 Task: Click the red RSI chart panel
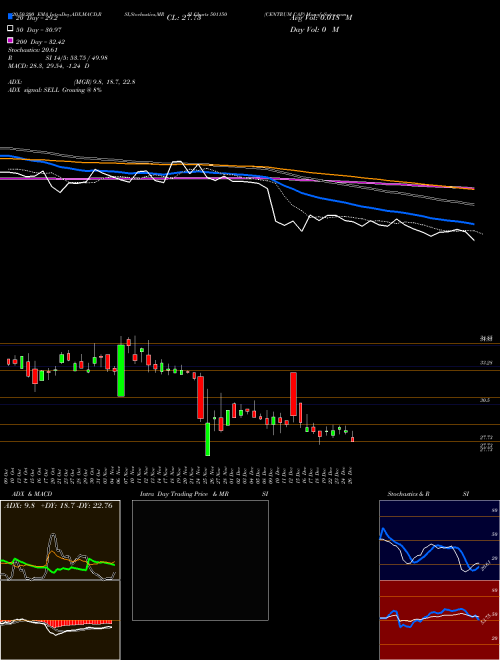coord(439,620)
